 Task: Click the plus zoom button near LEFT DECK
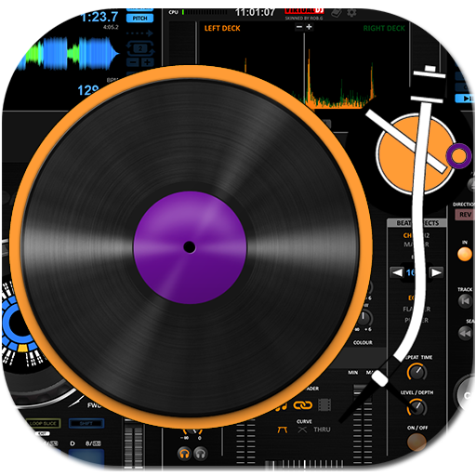(x=309, y=27)
